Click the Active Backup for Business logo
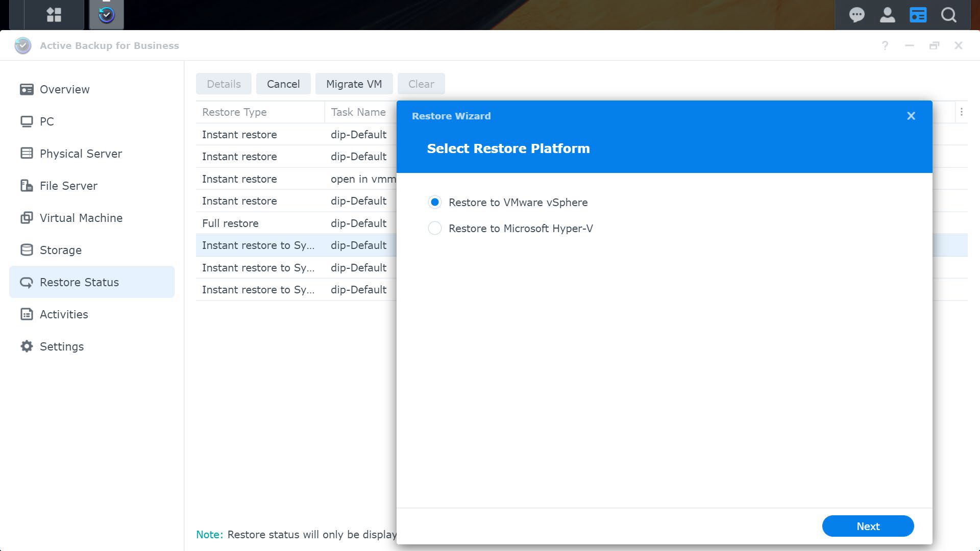The height and width of the screenshot is (551, 980). (x=23, y=45)
